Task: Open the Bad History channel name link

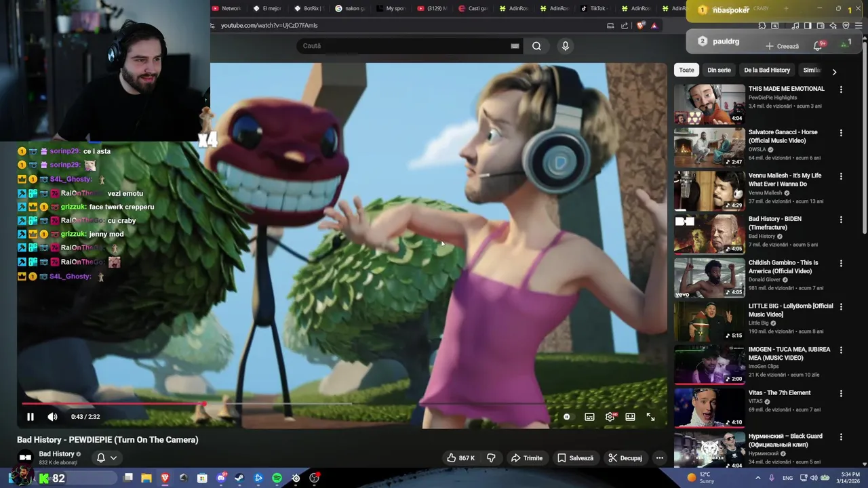Action: pyautogui.click(x=56, y=454)
